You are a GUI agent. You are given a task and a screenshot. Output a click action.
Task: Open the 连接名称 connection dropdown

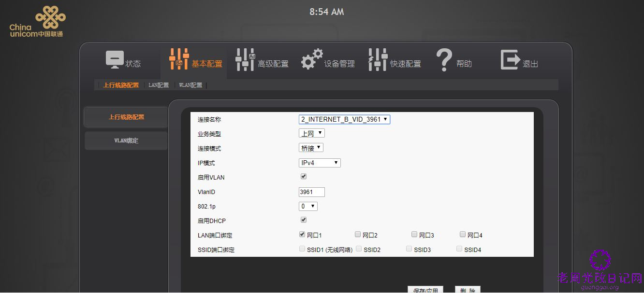coord(344,119)
